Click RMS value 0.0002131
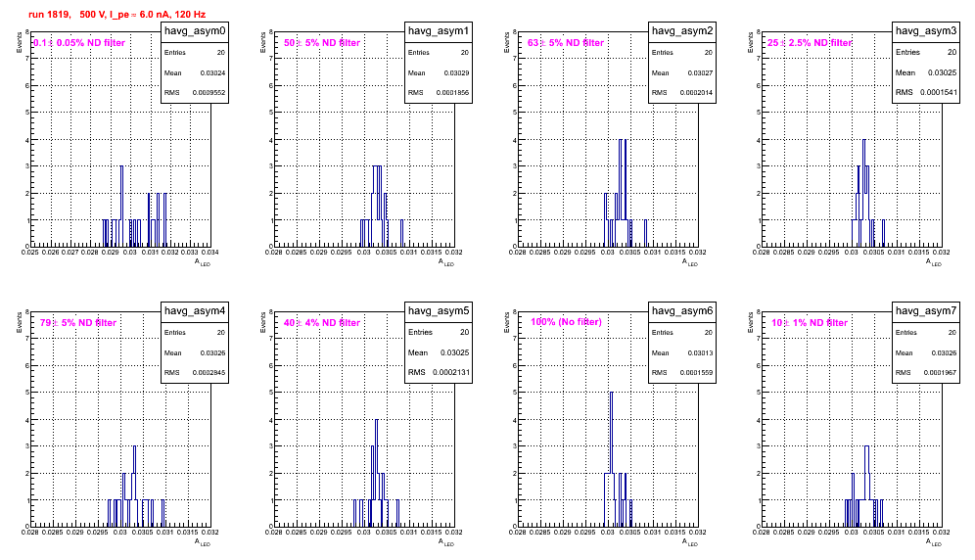 (449, 373)
